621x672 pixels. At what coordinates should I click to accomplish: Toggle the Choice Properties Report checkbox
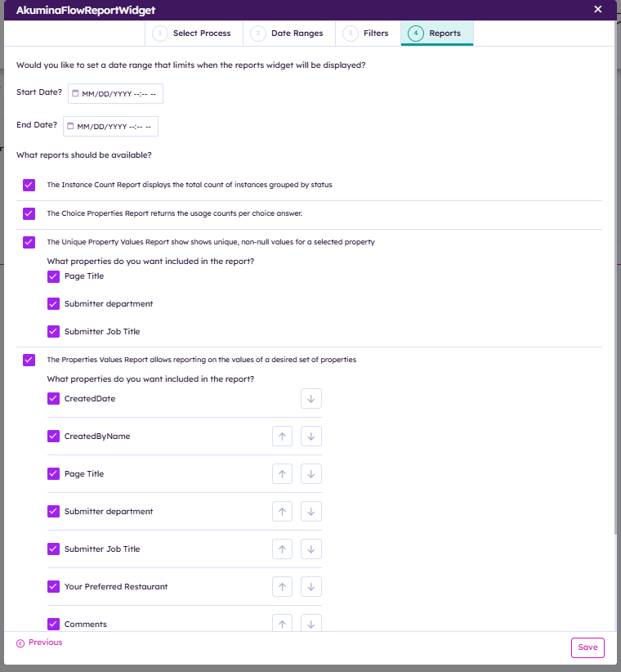[x=29, y=213]
